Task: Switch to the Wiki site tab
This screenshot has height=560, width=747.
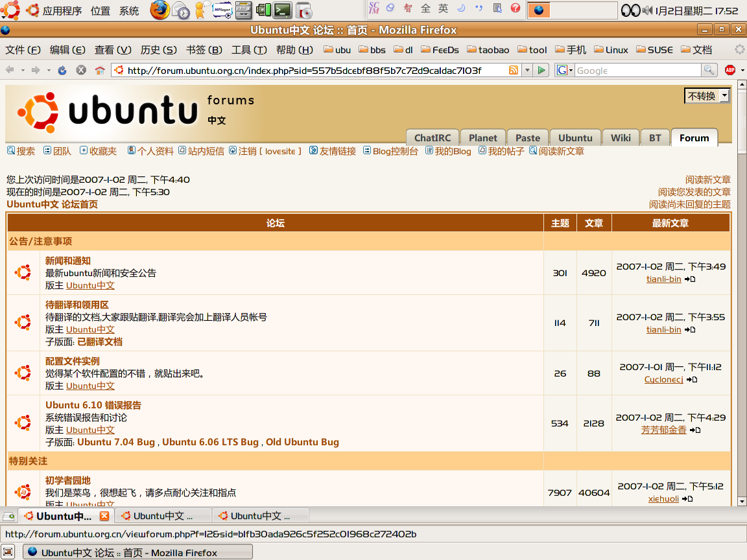Action: click(621, 137)
